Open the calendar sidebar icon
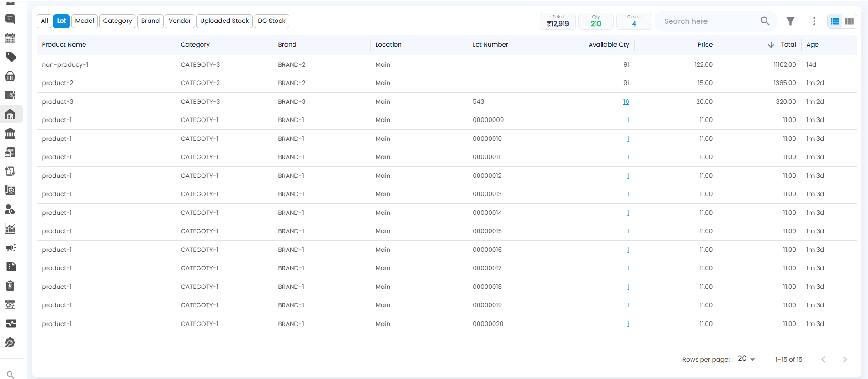This screenshot has height=379, width=868. (x=10, y=38)
